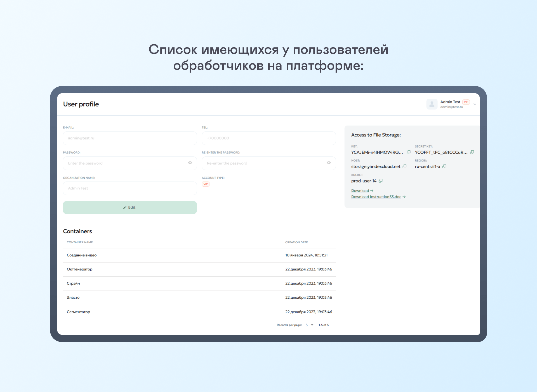Select the Создание видео container row
This screenshot has height=392, width=537.
(82, 255)
